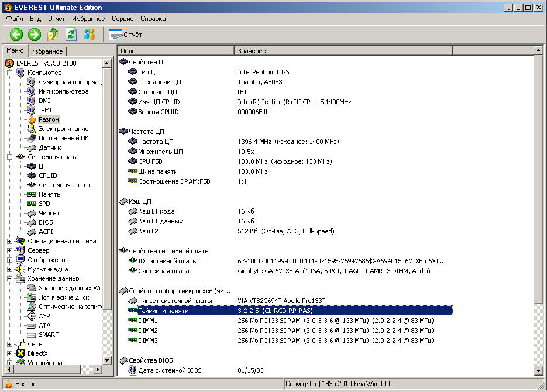Switch to the Избранное sidebar tab
The height and width of the screenshot is (392, 547).
47,51
